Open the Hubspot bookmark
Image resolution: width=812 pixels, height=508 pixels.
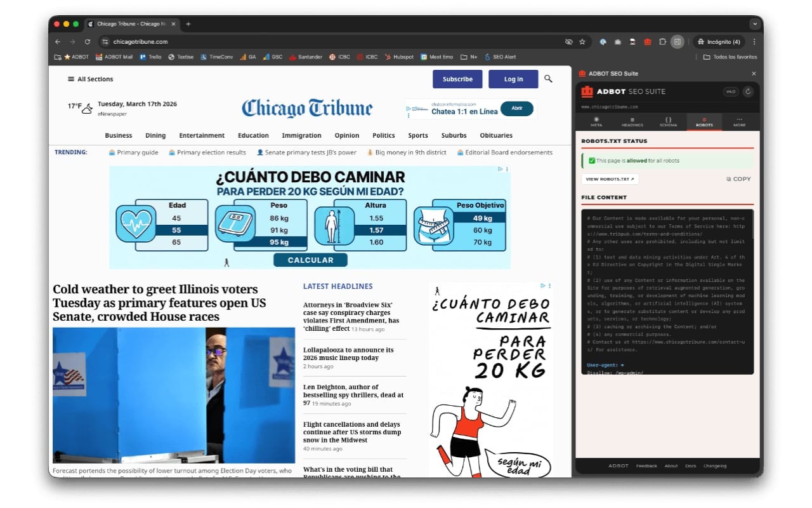tap(399, 57)
